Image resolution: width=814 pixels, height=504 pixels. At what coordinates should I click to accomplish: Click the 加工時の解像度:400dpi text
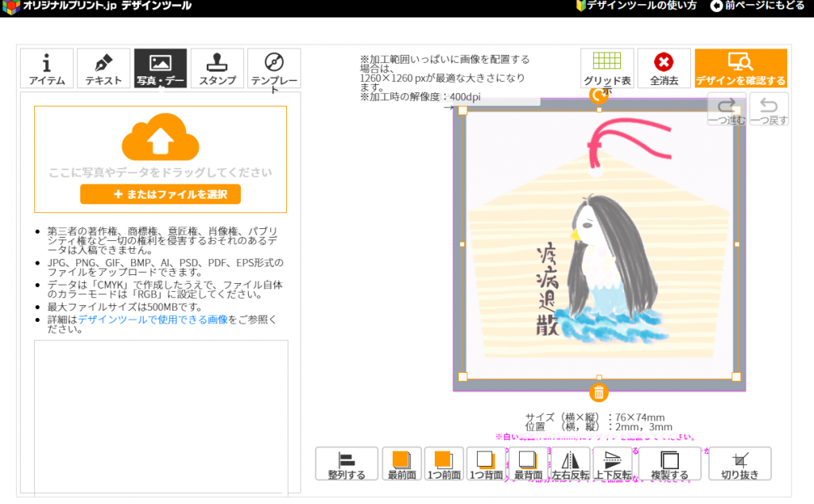[x=421, y=97]
